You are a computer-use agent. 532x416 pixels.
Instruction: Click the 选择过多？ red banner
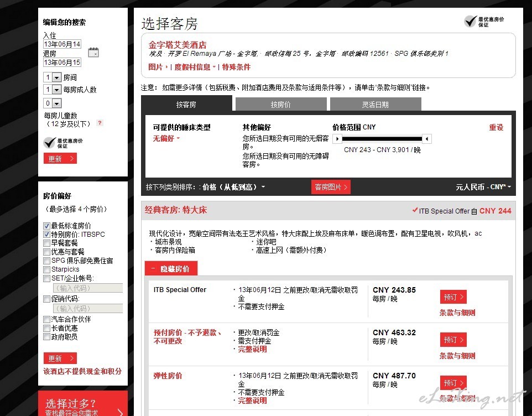(83, 403)
